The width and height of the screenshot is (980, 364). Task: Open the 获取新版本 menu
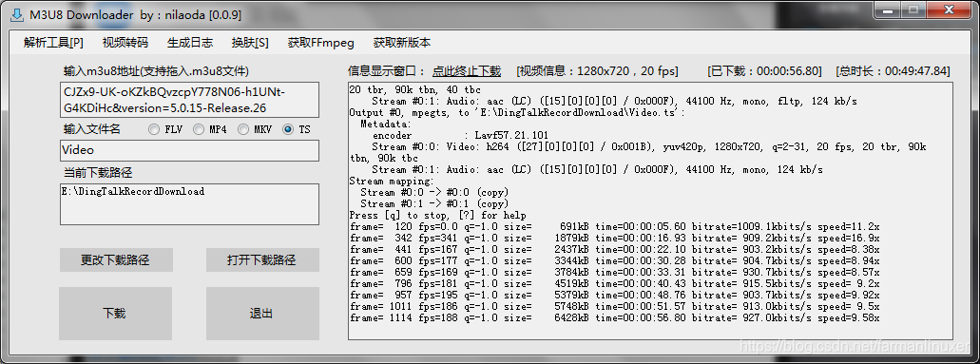coord(402,43)
